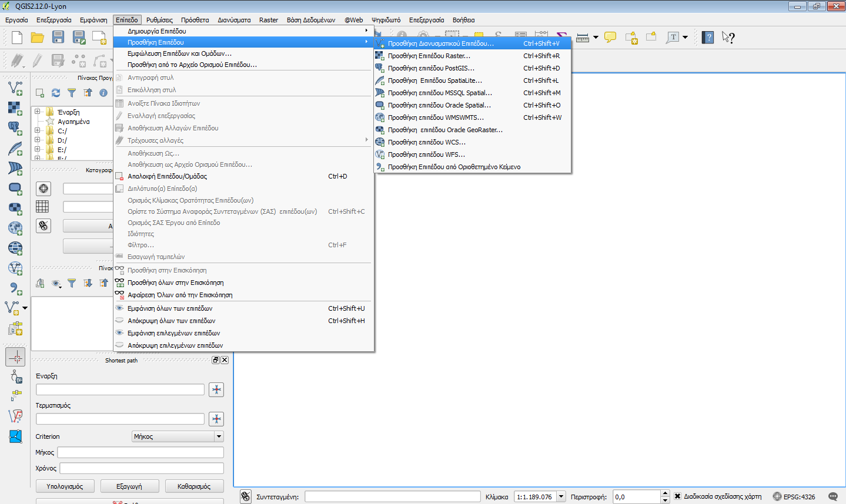
Task: Click the Measure line ruler icon
Action: (583, 38)
